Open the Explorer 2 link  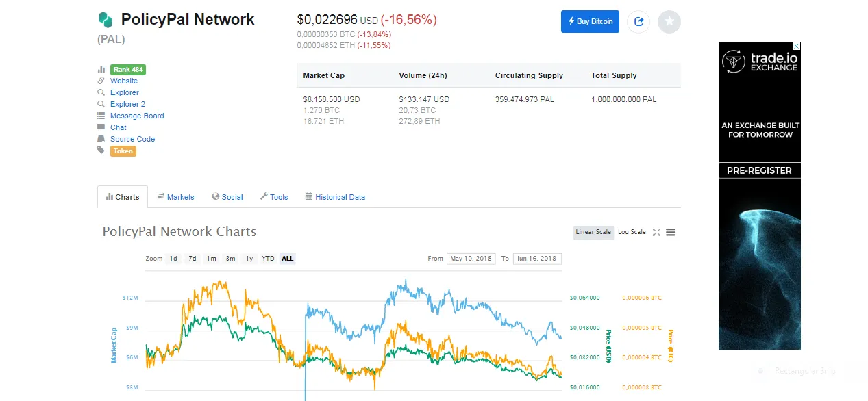tap(127, 104)
